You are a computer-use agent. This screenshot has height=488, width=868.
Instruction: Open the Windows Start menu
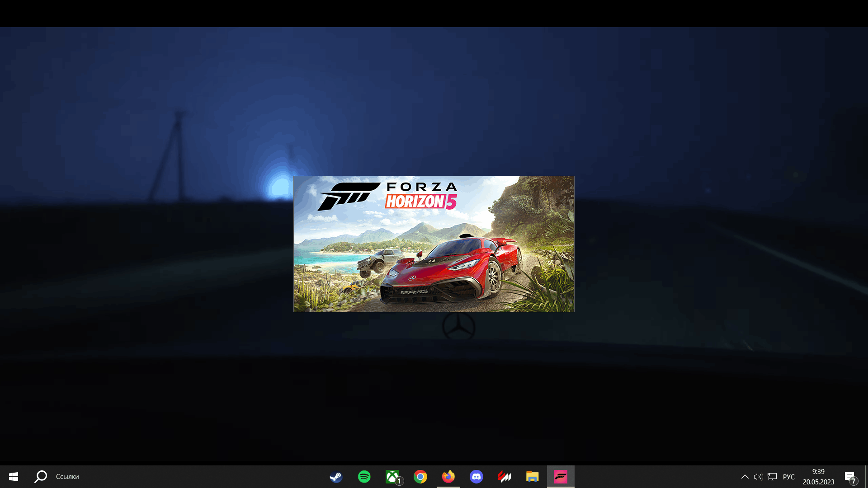(x=14, y=477)
